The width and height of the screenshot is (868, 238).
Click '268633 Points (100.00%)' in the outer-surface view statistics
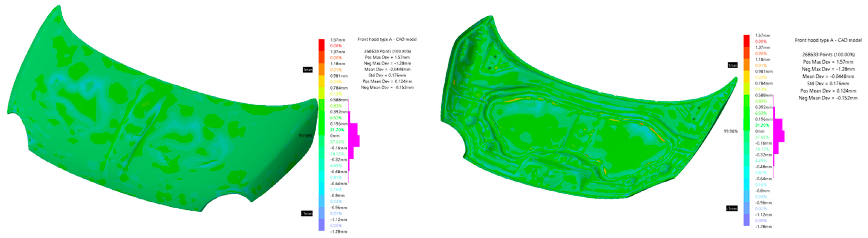pyautogui.click(x=388, y=51)
